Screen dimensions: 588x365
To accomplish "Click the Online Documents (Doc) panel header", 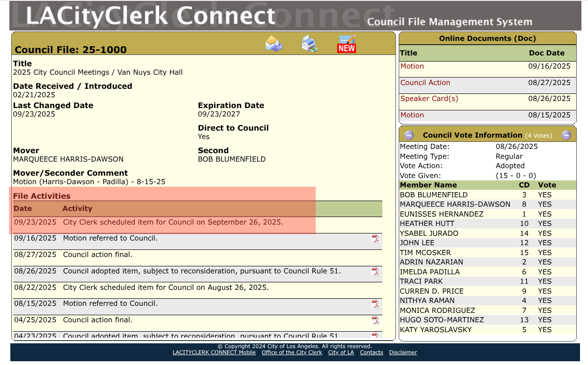I will pos(487,39).
